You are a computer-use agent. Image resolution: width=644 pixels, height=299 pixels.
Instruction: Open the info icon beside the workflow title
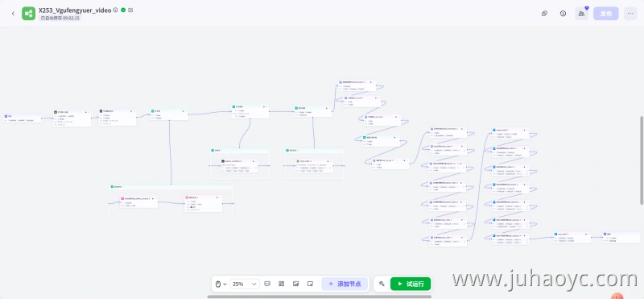pos(116,10)
